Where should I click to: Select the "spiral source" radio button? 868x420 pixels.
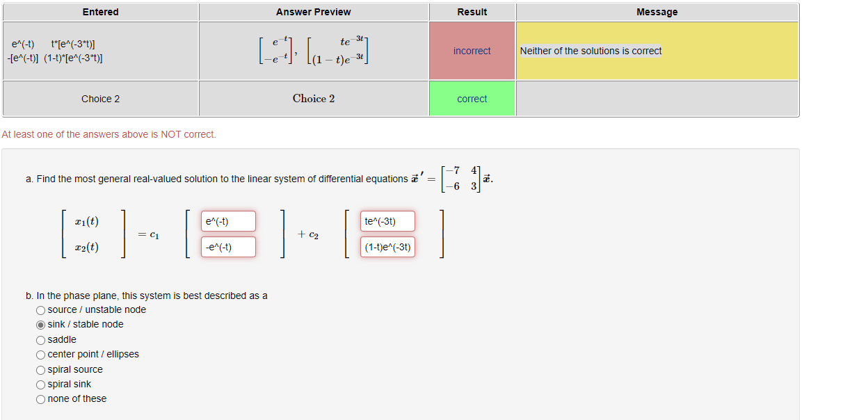click(40, 369)
